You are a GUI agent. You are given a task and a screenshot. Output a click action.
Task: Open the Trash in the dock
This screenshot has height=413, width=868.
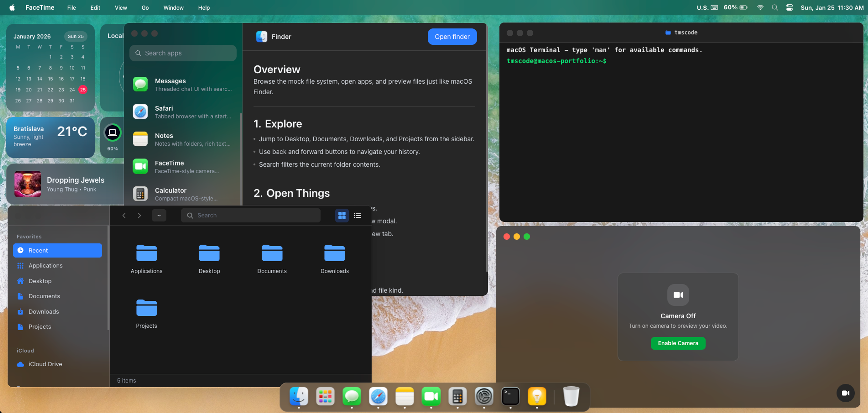click(x=571, y=396)
